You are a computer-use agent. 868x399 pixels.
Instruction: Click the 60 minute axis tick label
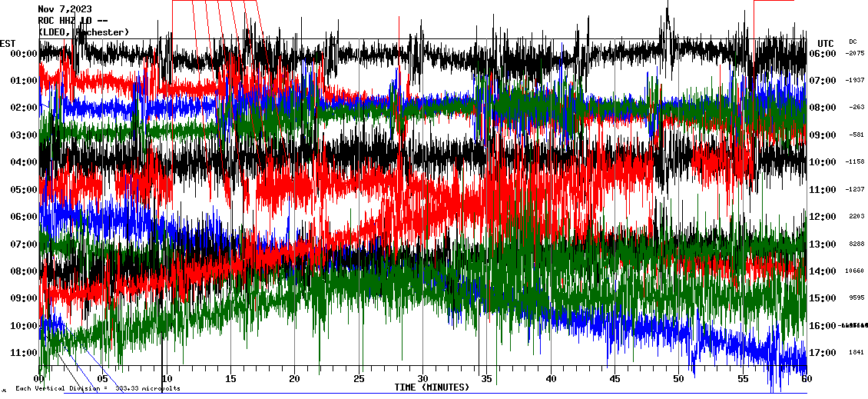[x=806, y=379]
